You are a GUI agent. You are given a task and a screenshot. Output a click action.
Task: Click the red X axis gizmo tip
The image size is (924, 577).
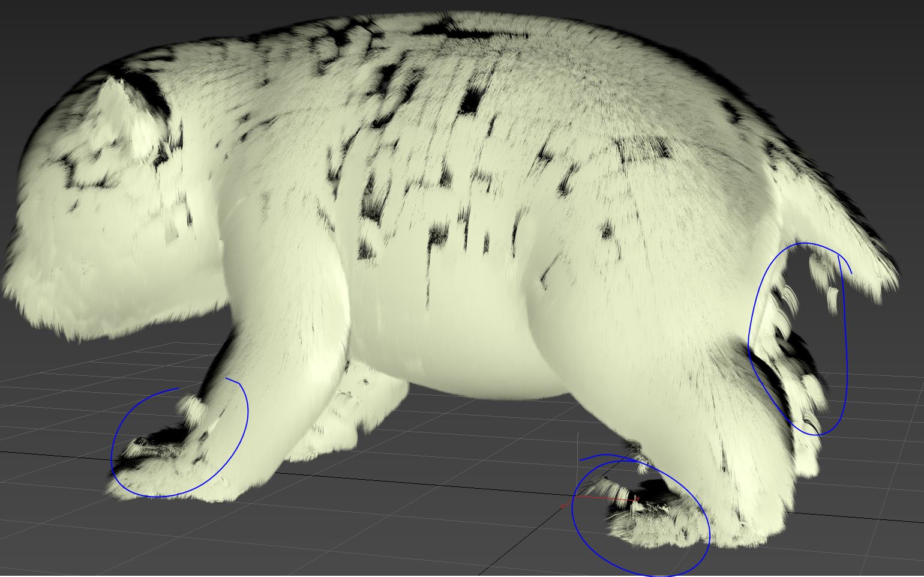pyautogui.click(x=563, y=507)
